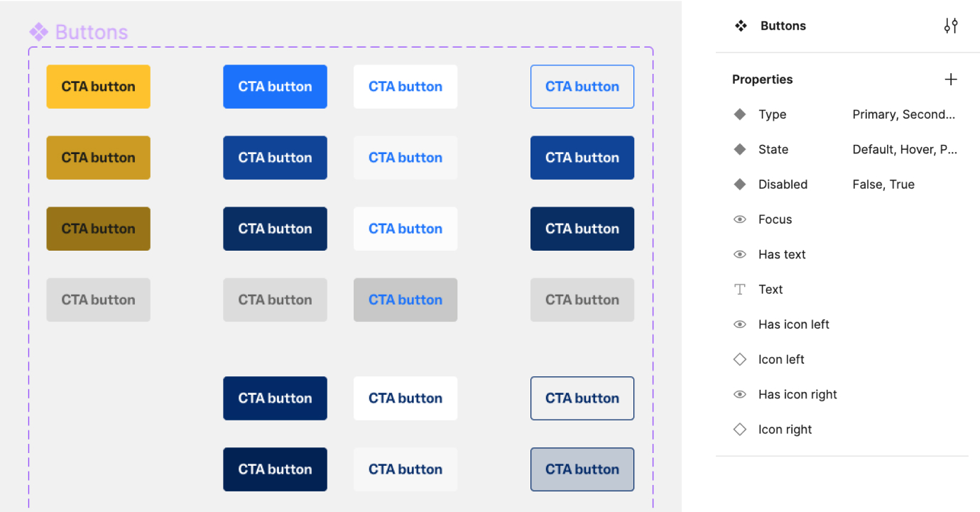Select the darker gold hover CTA button

point(98,158)
